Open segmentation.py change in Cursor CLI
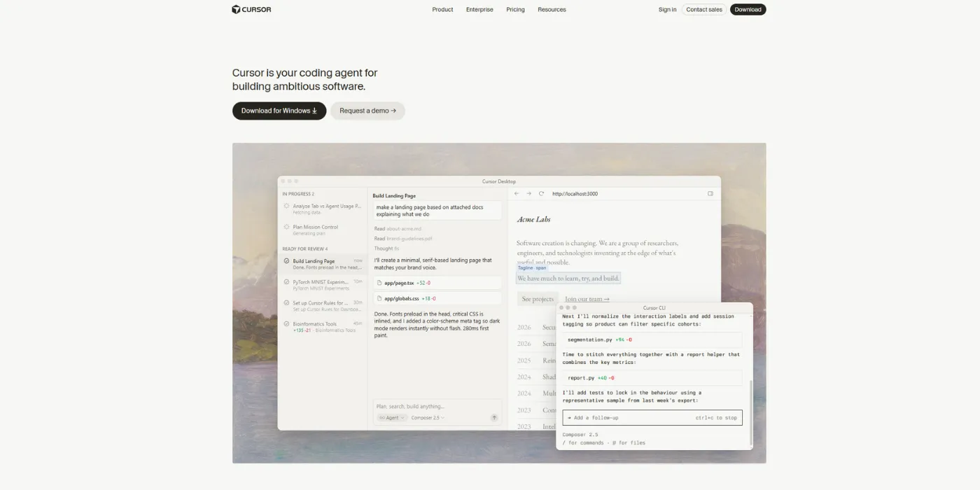 click(x=652, y=339)
